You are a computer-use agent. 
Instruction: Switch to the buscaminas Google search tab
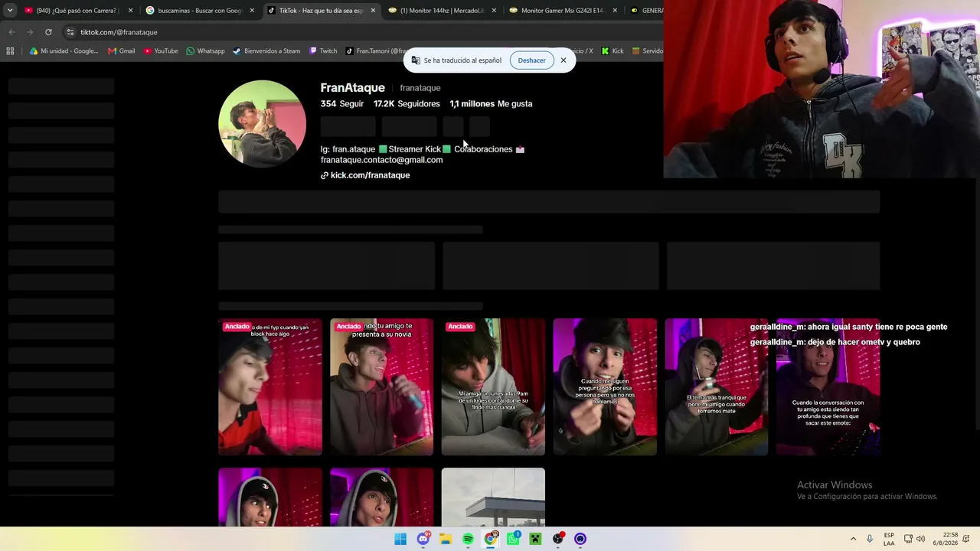tap(200, 11)
